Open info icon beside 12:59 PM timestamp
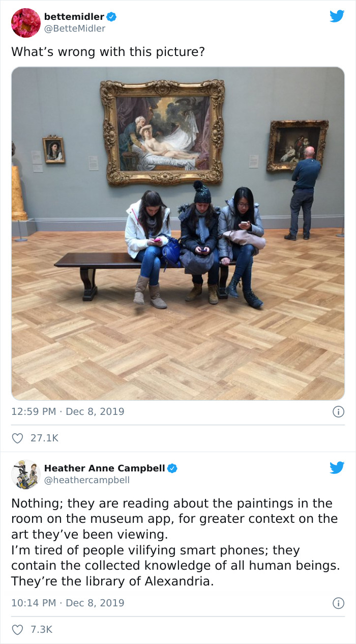 [338, 412]
